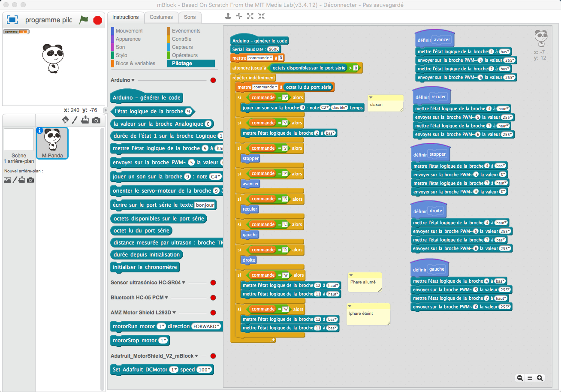Click the commande variable monitor on stage
Image resolution: width=561 pixels, height=392 pixels.
(x=16, y=32)
